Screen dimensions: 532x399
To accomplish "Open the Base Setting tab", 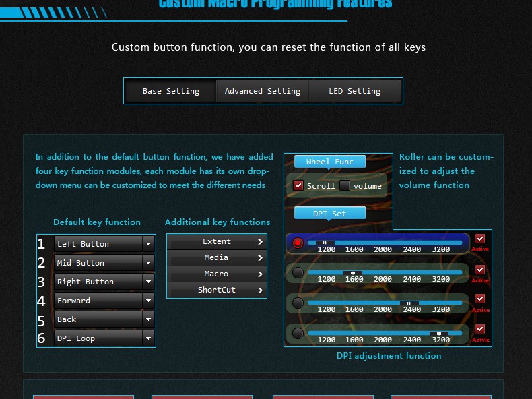I will pyautogui.click(x=171, y=91).
